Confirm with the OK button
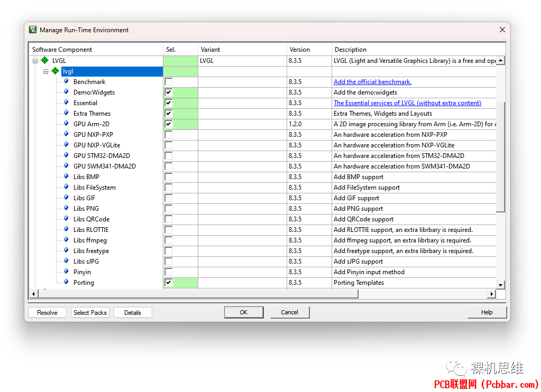 tap(244, 312)
